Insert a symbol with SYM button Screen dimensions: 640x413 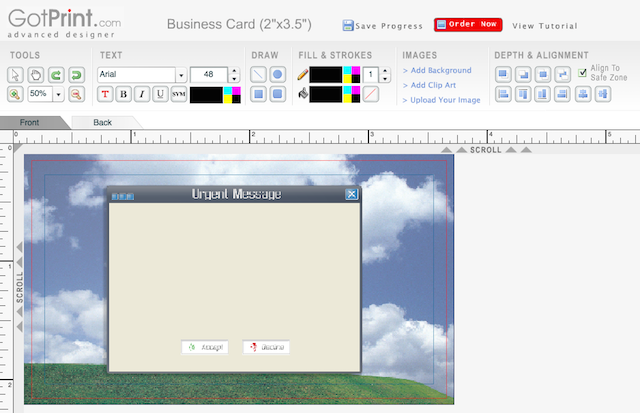(179, 94)
